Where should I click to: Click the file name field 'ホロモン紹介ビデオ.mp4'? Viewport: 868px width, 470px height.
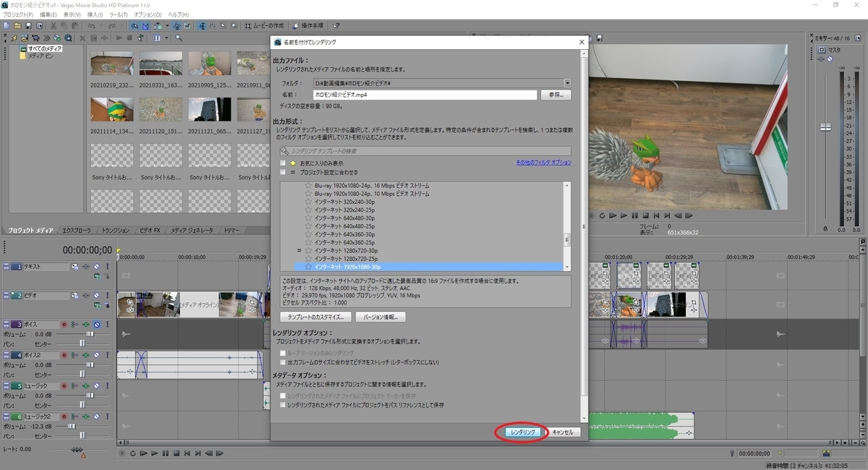(x=425, y=95)
